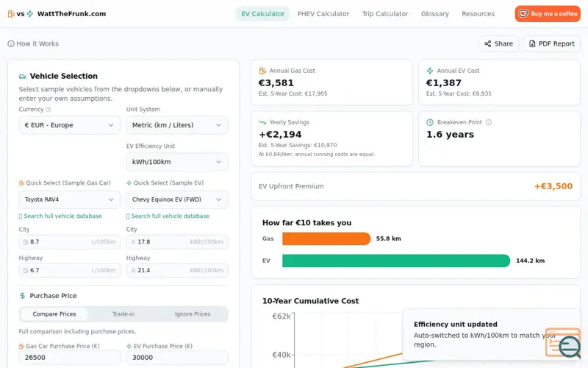Open the EV Calculator tab
Image resolution: width=588 pixels, height=368 pixels.
(x=262, y=14)
